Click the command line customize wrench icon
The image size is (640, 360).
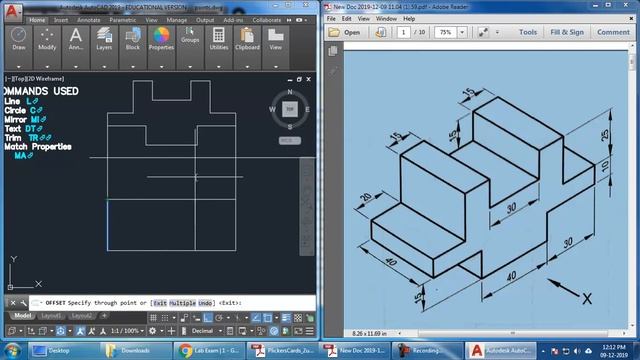pyautogui.click(x=23, y=303)
